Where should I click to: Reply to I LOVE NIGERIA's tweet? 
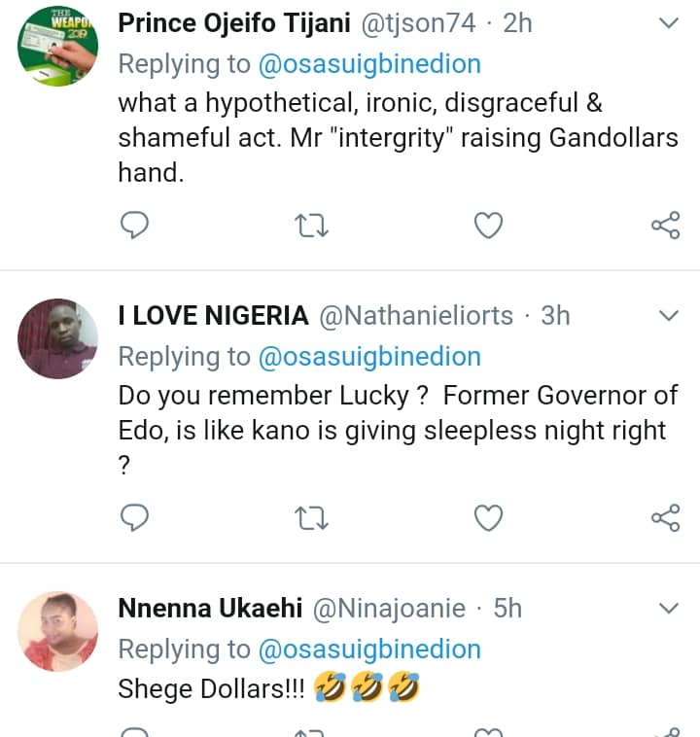point(134,517)
